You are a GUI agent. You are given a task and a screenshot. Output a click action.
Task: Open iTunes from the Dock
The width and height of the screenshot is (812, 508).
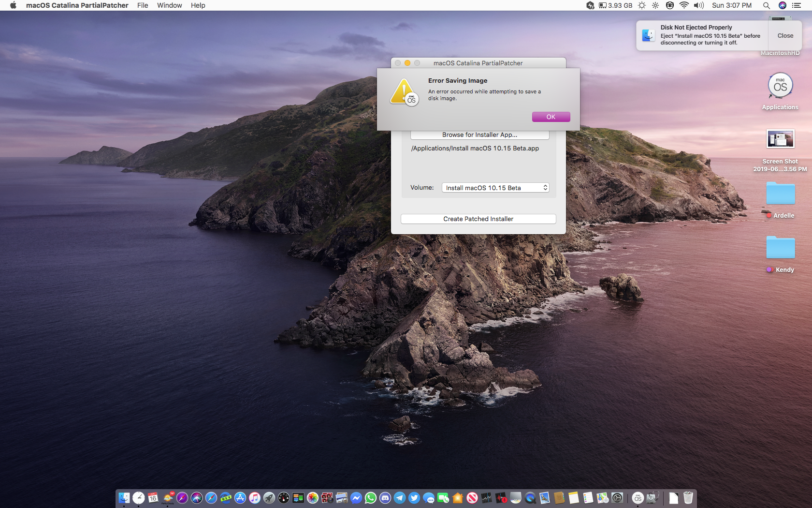[x=255, y=498]
